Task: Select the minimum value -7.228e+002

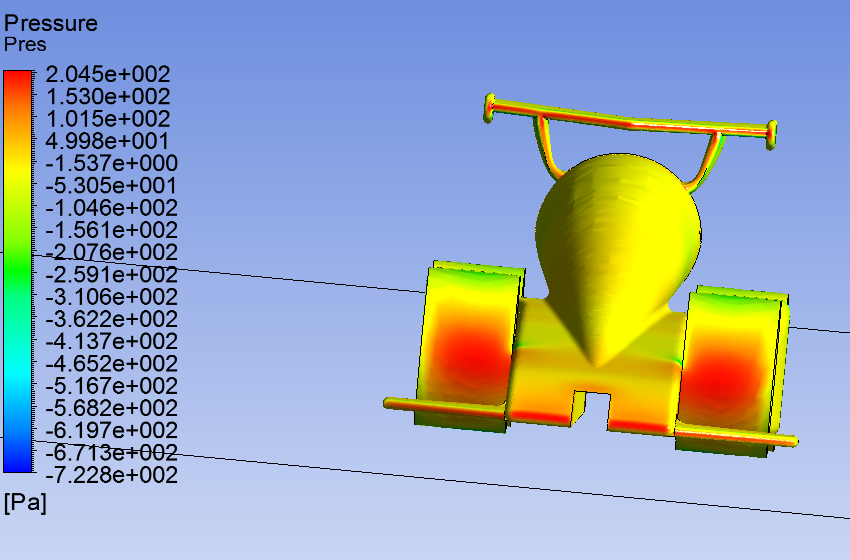Action: click(x=111, y=475)
